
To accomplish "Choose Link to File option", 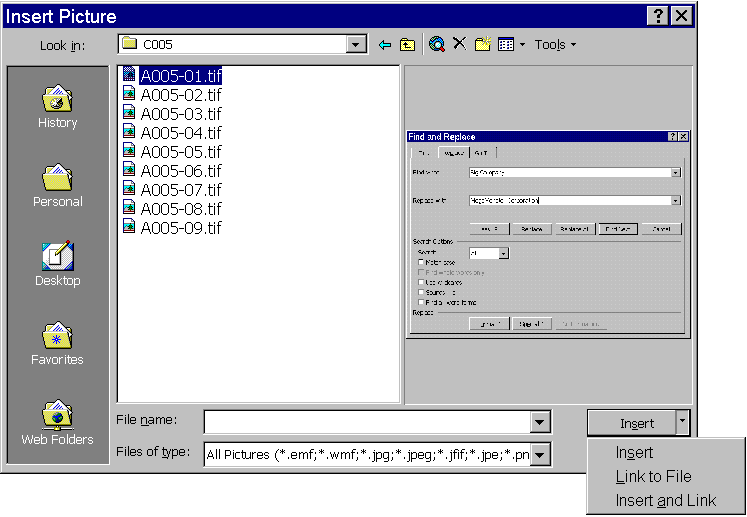I will coord(653,477).
